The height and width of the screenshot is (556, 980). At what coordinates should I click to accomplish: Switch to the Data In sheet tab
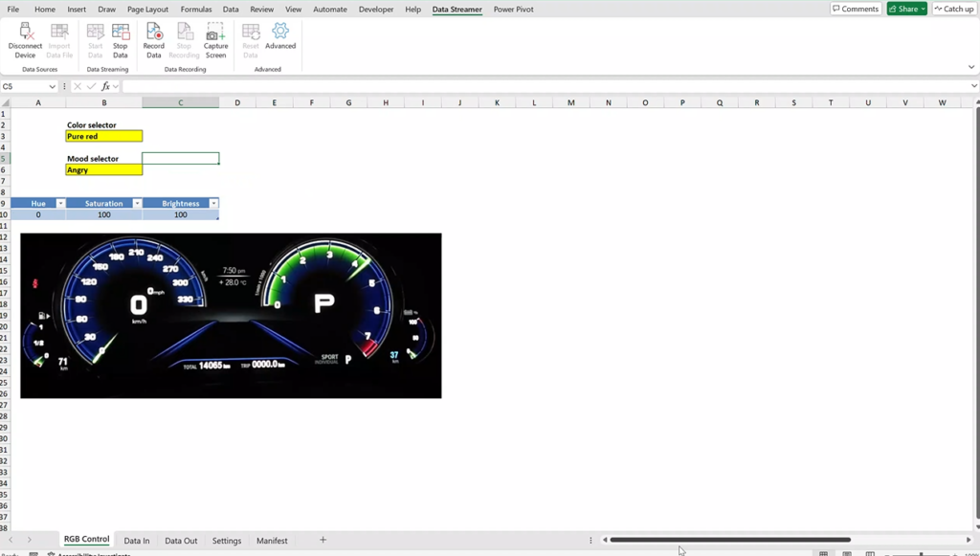coord(137,541)
